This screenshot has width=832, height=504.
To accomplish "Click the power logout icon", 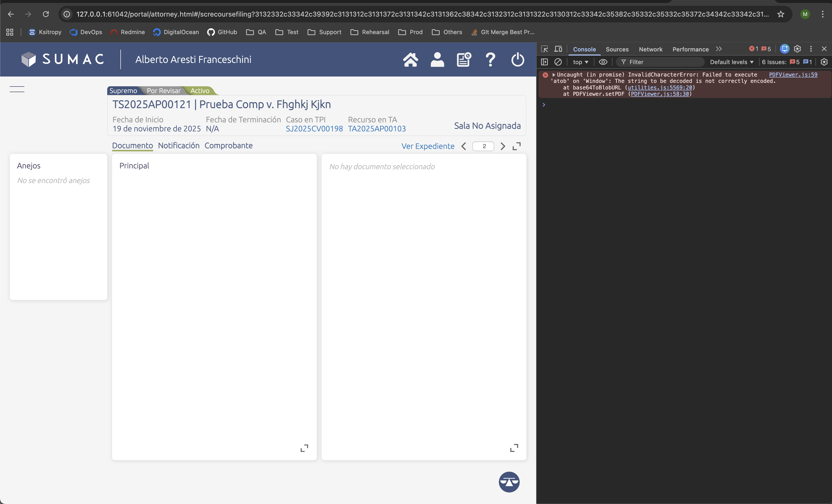I will click(x=517, y=60).
